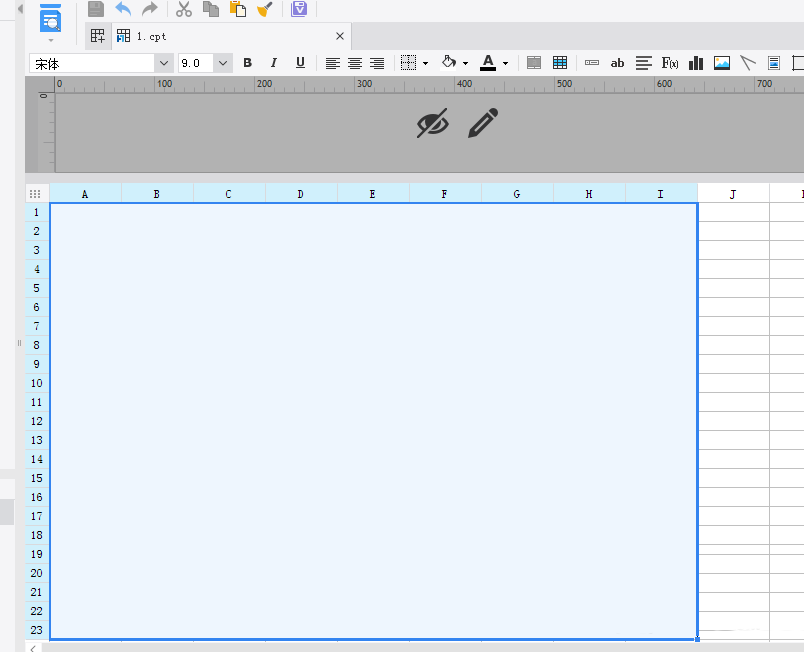The width and height of the screenshot is (804, 652).
Task: Open the font size 9.0 dropdown
Action: click(x=222, y=63)
